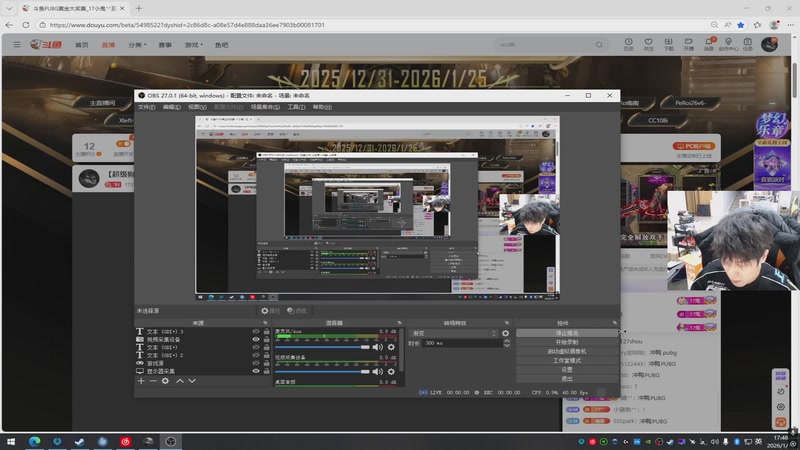Undock the 混音器 panel via its header icon
The width and height of the screenshot is (800, 450).
tap(399, 323)
